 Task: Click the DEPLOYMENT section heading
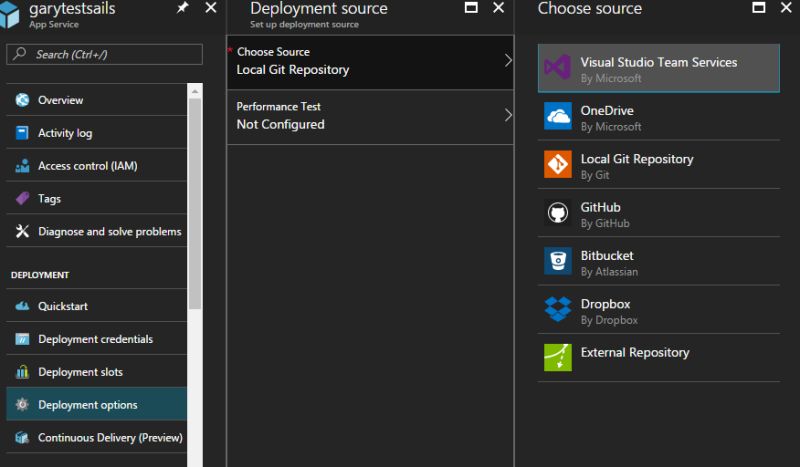pos(40,275)
